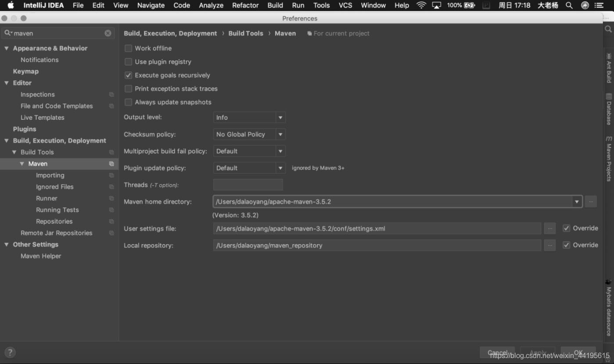The height and width of the screenshot is (364, 614).
Task: Browse for Maven home directory
Action: click(591, 202)
